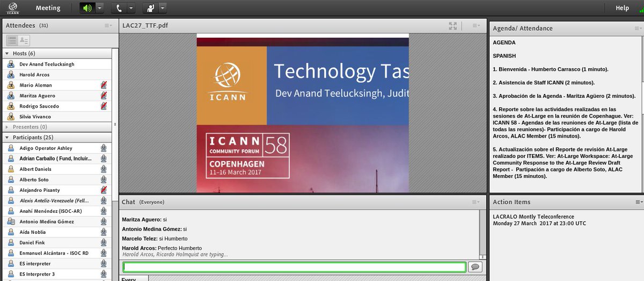The image size is (644, 281).
Task: Click microphone icon for Alberto Soto
Action: (104, 179)
